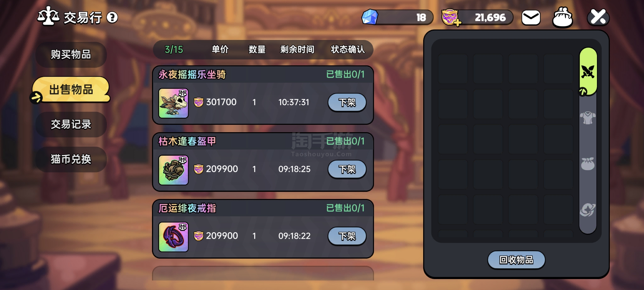Open the mail envelope icon
The width and height of the screenshot is (644, 290).
coord(531,18)
